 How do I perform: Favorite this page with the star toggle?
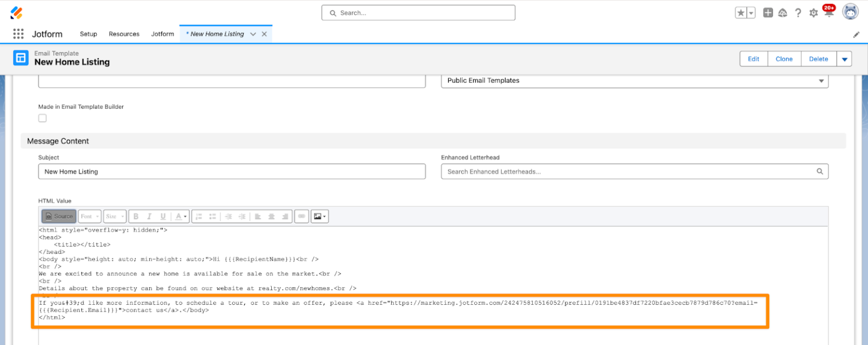click(741, 11)
